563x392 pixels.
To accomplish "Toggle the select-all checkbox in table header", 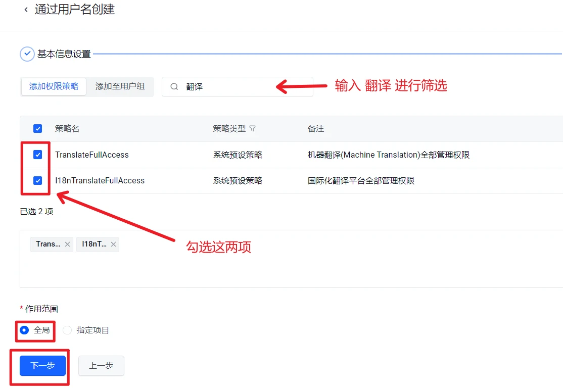I will tap(37, 129).
